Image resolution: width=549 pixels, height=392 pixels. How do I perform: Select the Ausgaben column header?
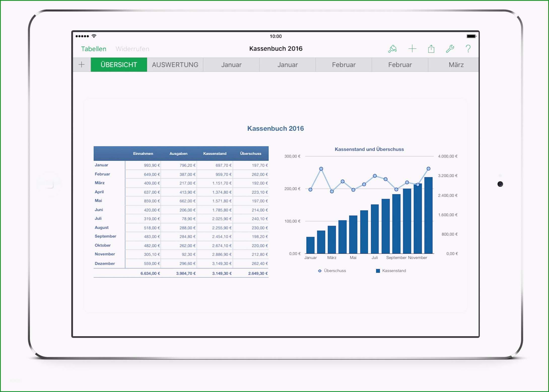(178, 154)
